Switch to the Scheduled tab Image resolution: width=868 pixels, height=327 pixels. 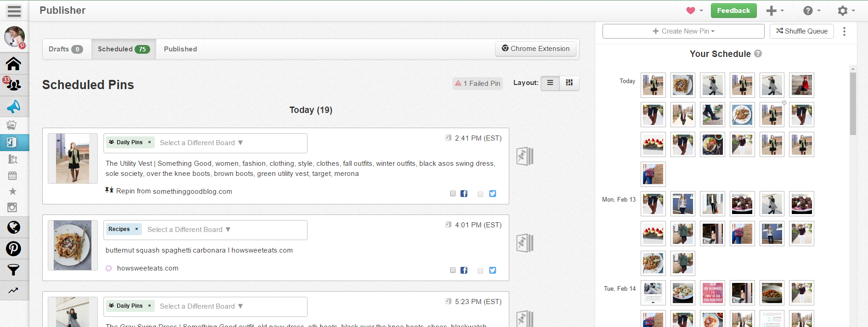124,49
